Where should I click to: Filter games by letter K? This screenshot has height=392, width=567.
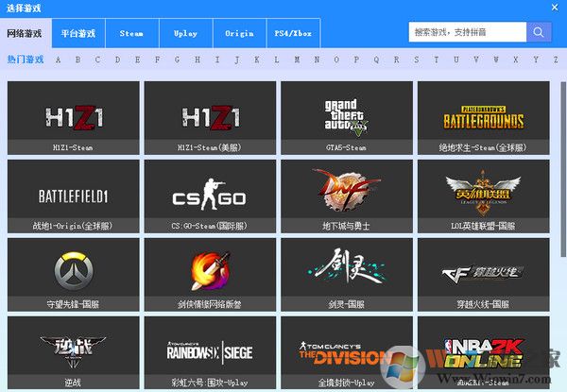pos(257,60)
